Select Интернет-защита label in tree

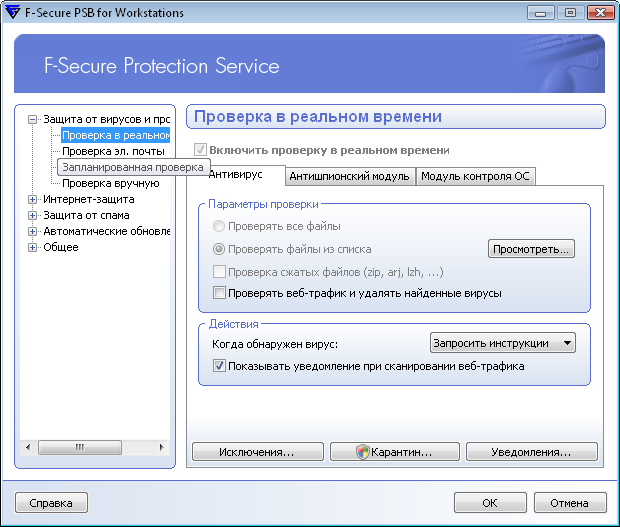pos(89,199)
